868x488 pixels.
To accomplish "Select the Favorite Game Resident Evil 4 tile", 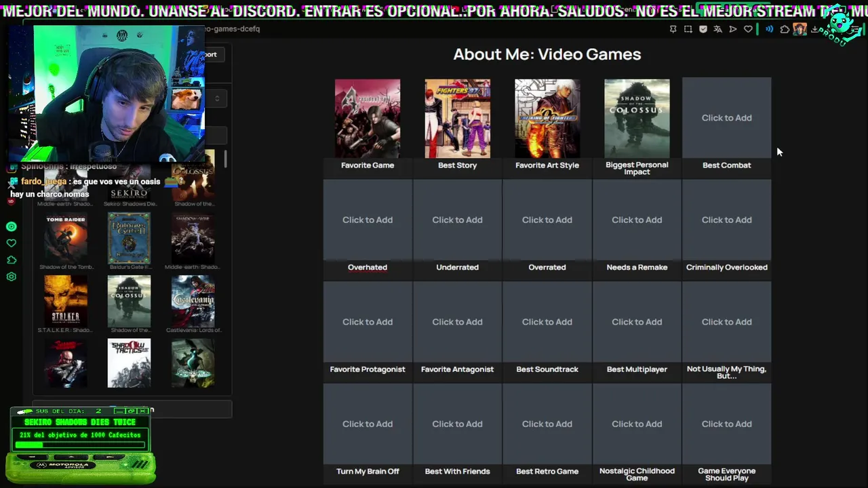I will pos(368,119).
